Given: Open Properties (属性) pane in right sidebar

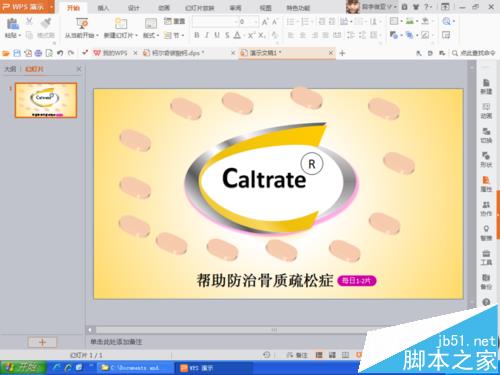Looking at the screenshot, I should tap(486, 184).
